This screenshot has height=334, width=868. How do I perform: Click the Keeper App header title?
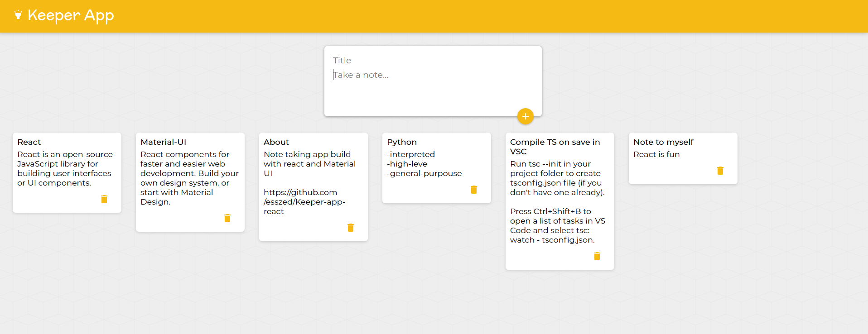(71, 15)
